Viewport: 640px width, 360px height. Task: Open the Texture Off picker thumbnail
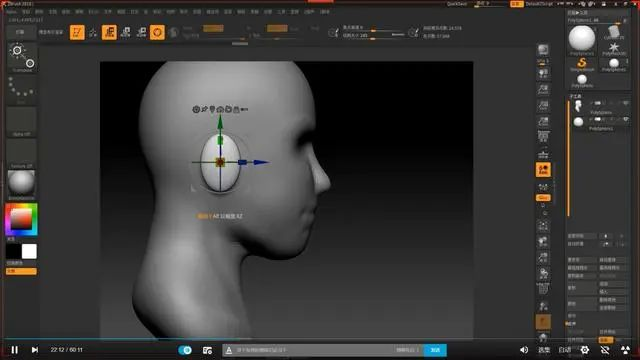click(x=21, y=154)
